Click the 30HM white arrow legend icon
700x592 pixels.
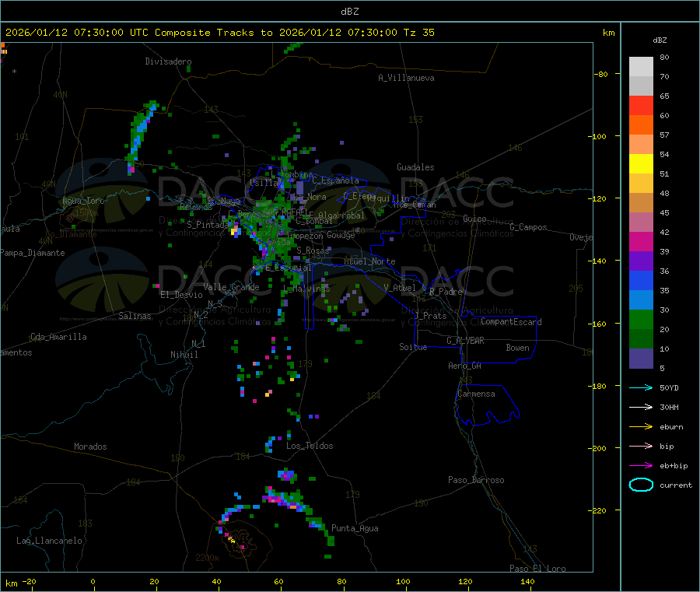click(641, 407)
